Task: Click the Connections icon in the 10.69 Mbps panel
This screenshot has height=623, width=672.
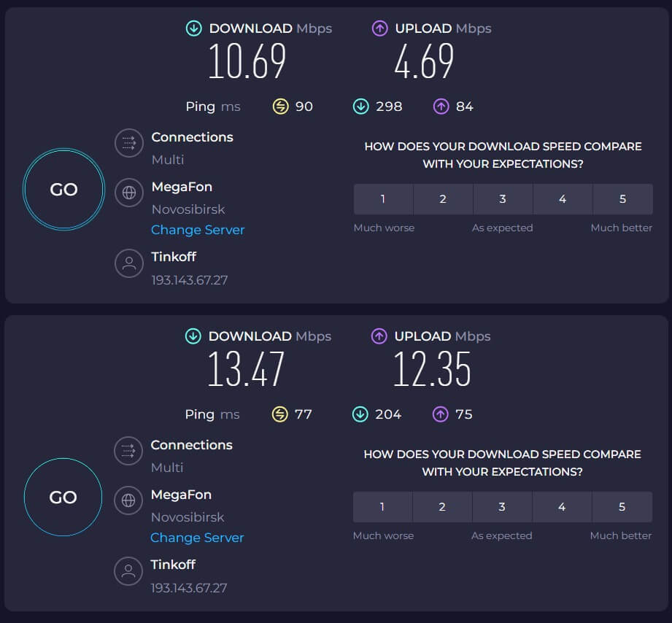Action: (129, 143)
